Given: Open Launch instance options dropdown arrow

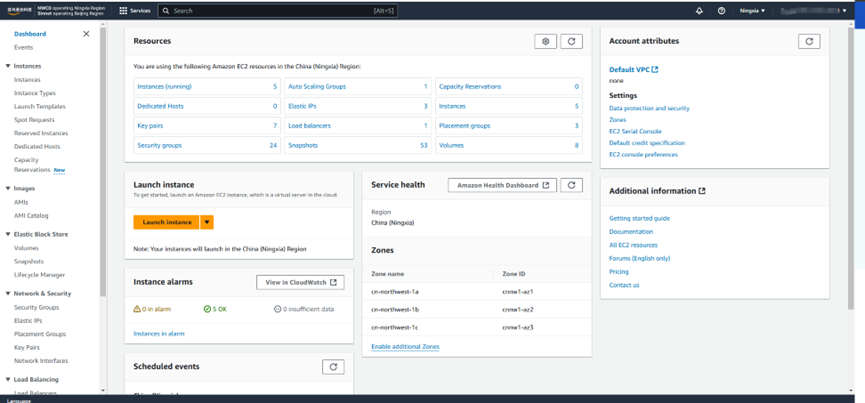Looking at the screenshot, I should (207, 222).
